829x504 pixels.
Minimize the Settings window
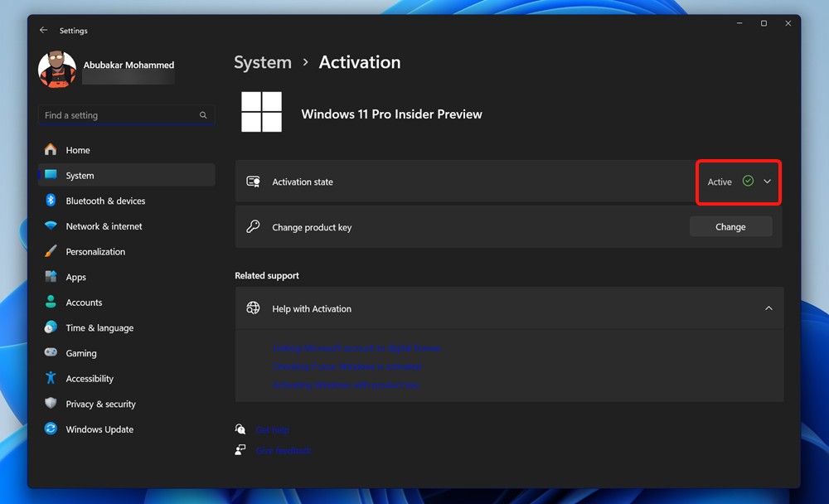(739, 23)
